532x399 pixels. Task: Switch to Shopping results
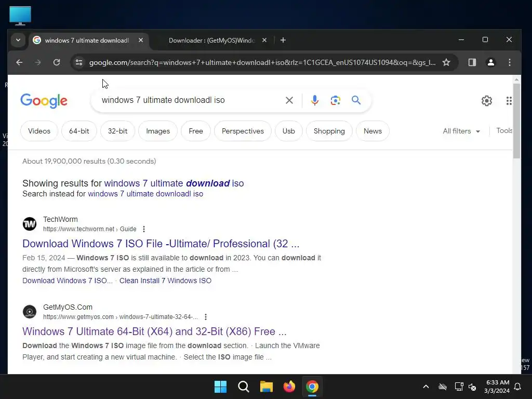click(329, 131)
